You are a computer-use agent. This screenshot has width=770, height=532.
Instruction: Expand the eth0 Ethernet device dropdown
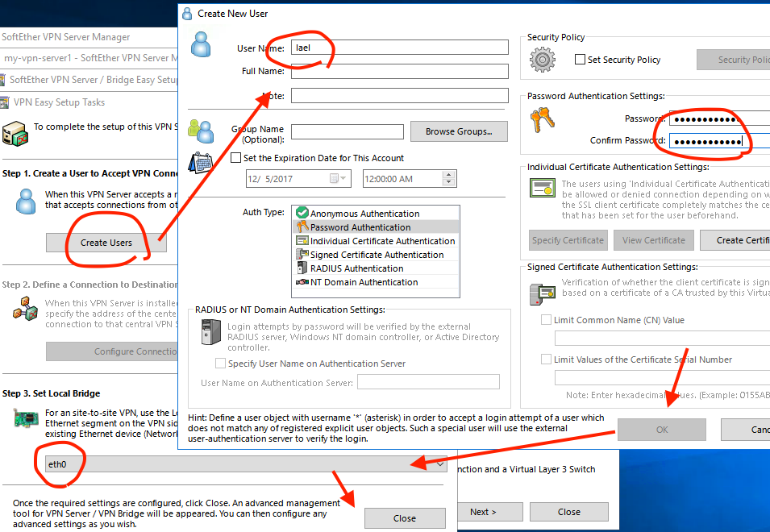click(x=440, y=463)
